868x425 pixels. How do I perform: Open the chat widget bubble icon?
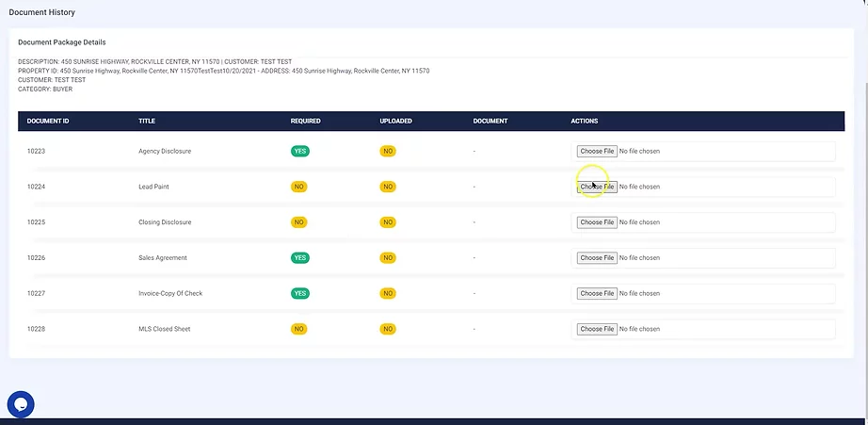(x=21, y=404)
